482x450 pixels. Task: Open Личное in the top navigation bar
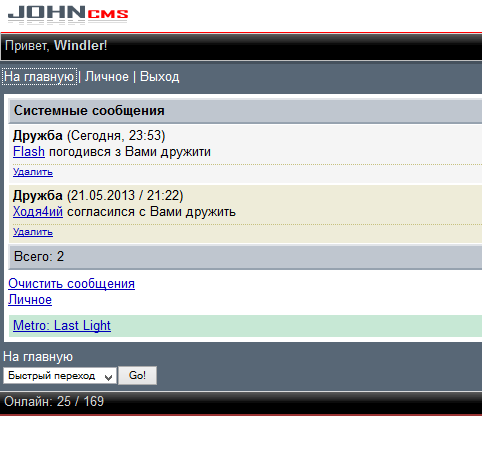(107, 77)
